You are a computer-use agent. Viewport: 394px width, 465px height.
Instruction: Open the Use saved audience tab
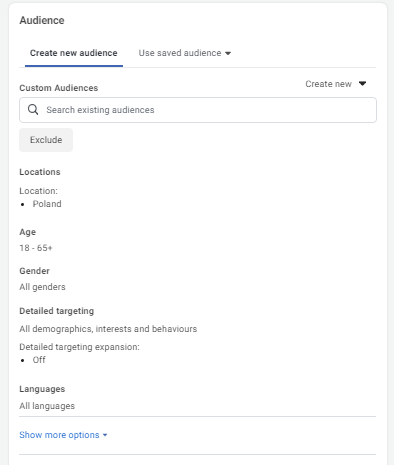pyautogui.click(x=185, y=53)
